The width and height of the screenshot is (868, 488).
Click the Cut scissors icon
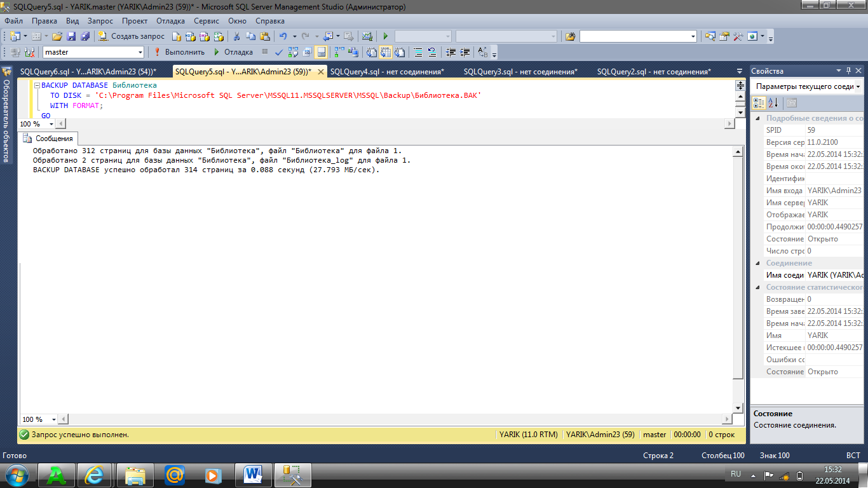click(x=236, y=36)
